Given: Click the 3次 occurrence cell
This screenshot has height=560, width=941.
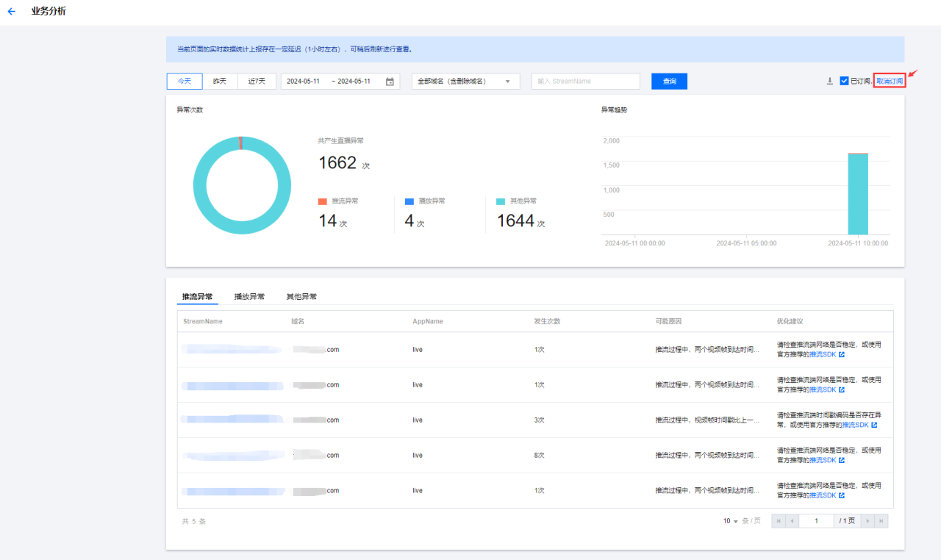Looking at the screenshot, I should point(540,420).
